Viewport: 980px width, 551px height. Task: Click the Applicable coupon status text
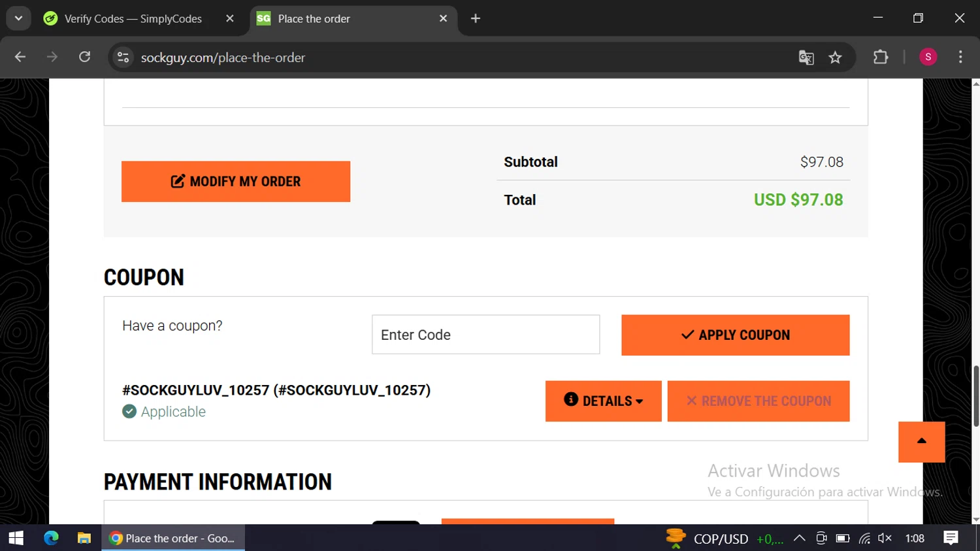point(173,412)
